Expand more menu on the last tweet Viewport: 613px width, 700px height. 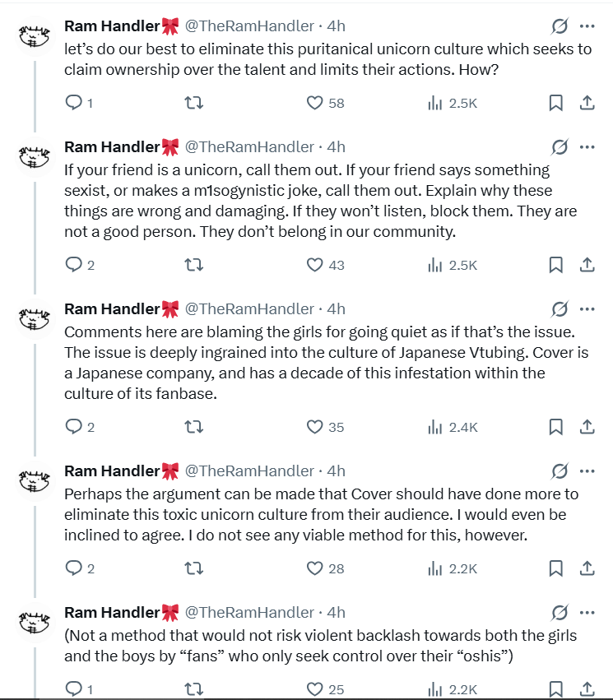click(x=587, y=612)
